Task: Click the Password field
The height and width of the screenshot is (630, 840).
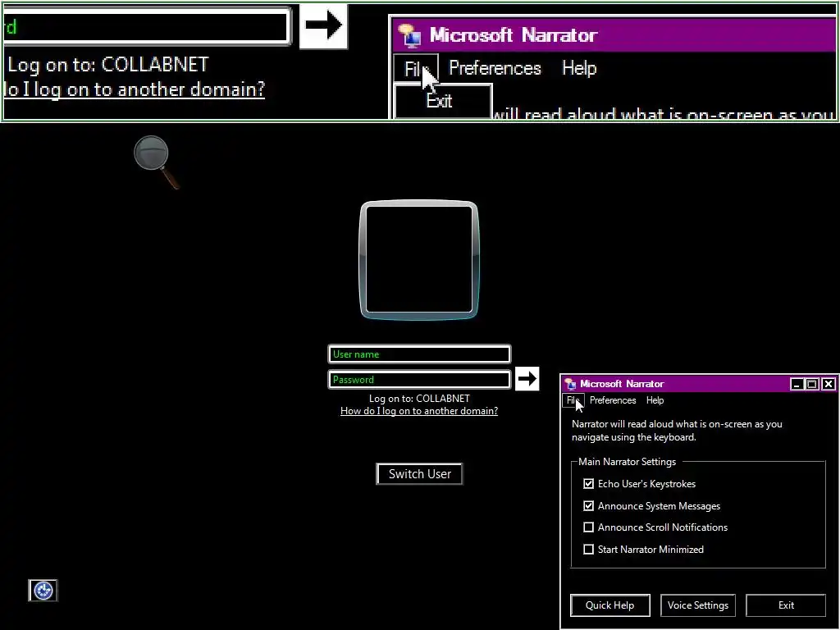Action: point(419,379)
